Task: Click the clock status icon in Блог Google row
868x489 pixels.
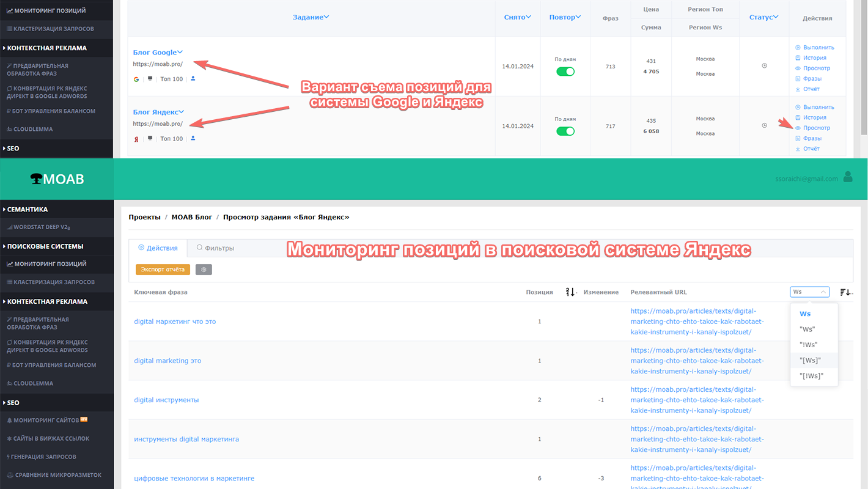Action: click(764, 66)
